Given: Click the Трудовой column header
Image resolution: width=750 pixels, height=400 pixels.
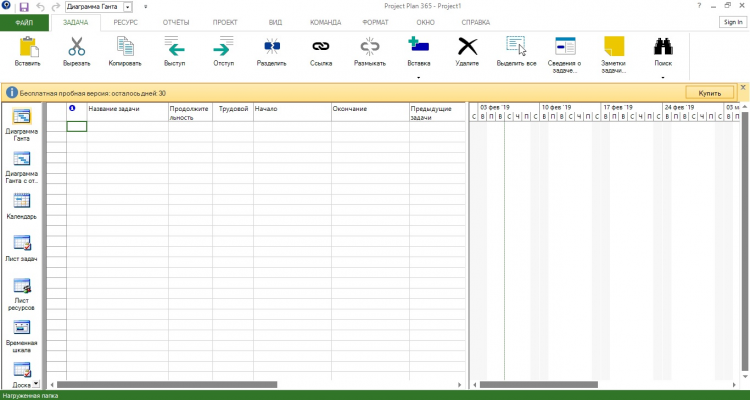Looking at the screenshot, I should coord(233,112).
